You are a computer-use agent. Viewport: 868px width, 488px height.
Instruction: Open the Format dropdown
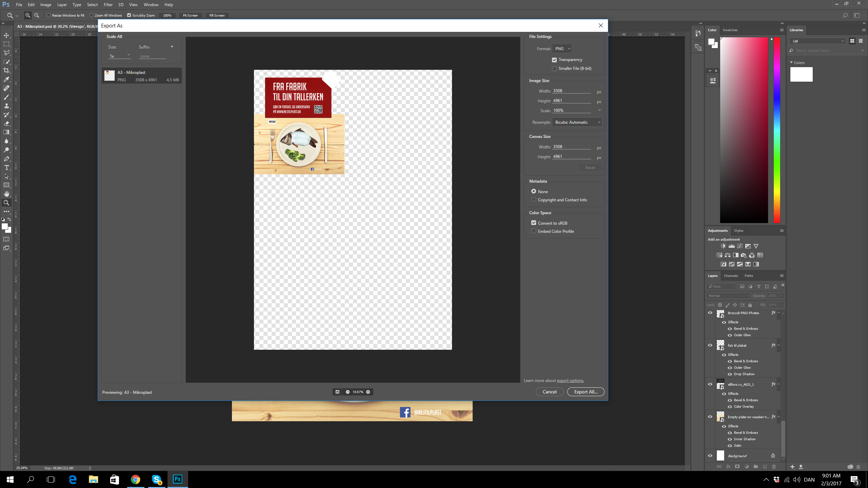[x=562, y=48]
